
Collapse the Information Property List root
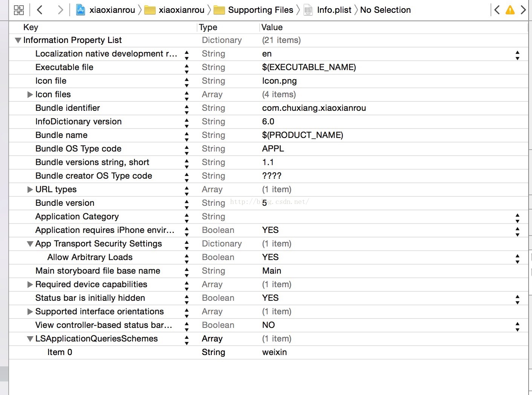pyautogui.click(x=18, y=40)
